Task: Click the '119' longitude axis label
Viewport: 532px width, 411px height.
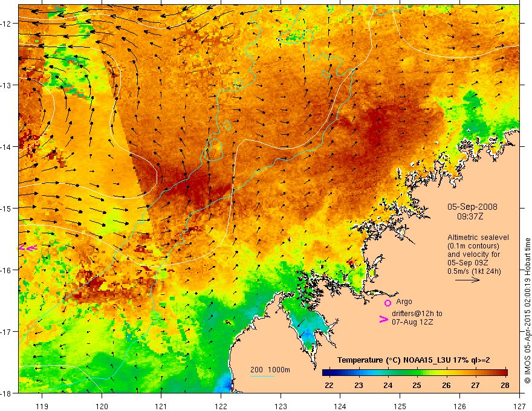Action: tap(42, 406)
